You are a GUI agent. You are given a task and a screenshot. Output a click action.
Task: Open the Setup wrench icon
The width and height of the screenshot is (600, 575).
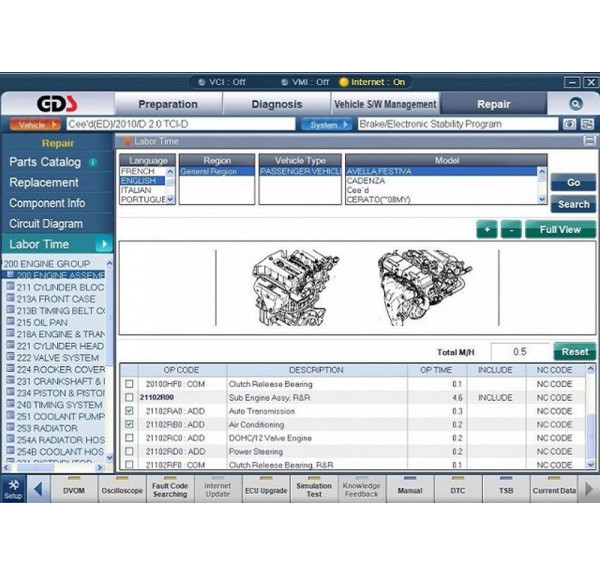pos(13,487)
